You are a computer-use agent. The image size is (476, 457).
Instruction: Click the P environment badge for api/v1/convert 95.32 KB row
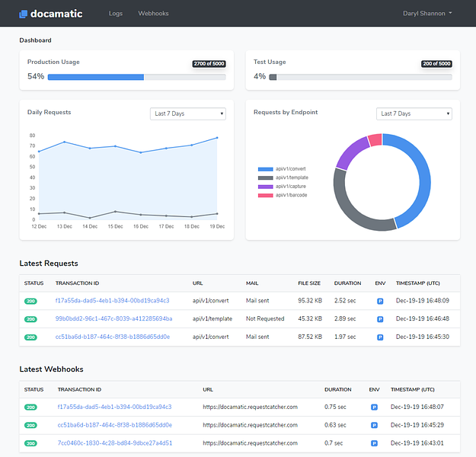380,301
